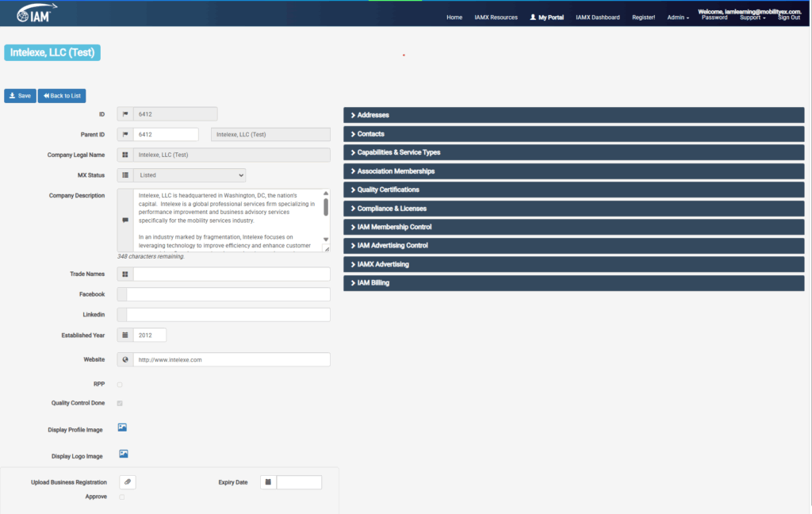Click calendar icon beside Expiry Date
This screenshot has height=514, width=812.
pos(268,482)
